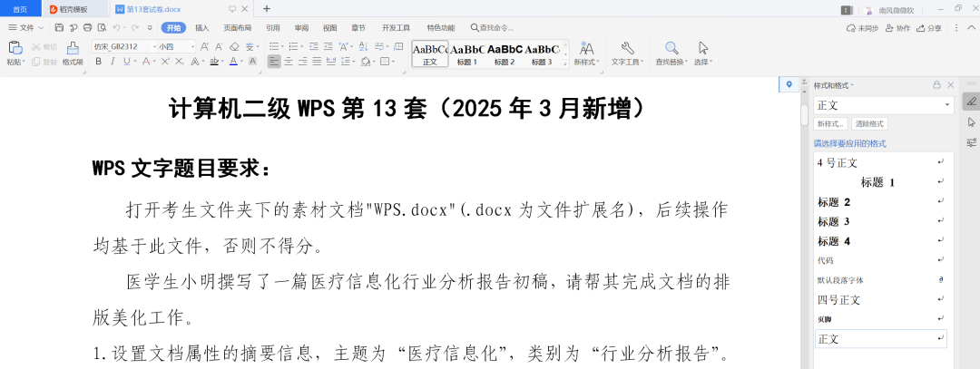Click the Copy (复制) icon
This screenshot has width=980, height=369.
[36, 61]
